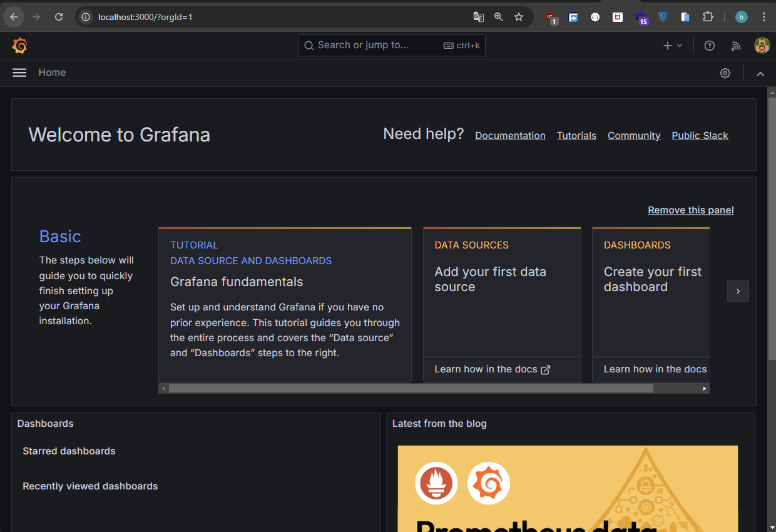Open the Public Slack link
The image size is (776, 532).
[700, 135]
